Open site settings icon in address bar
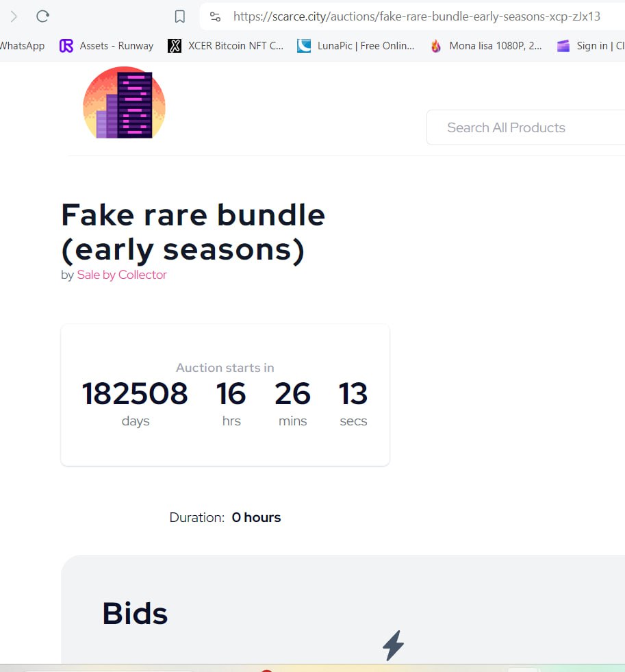 (215, 16)
